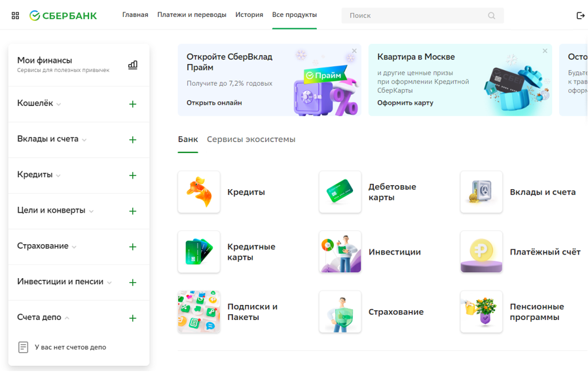Open Пенсионные программы plant icon
This screenshot has height=375, width=588.
(481, 312)
